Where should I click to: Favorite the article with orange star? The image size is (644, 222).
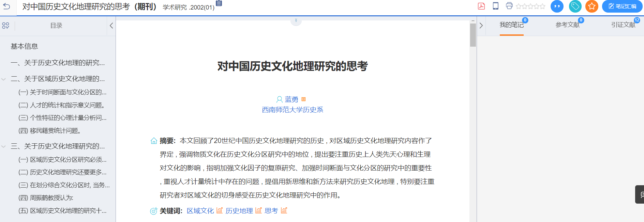coord(592,6)
